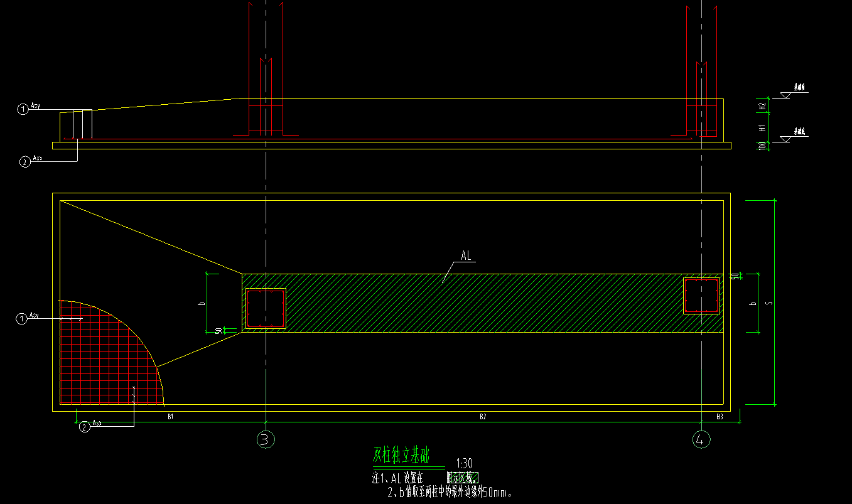This screenshot has width=852, height=504.
Task: Select dimension text B1
Action: tap(170, 416)
